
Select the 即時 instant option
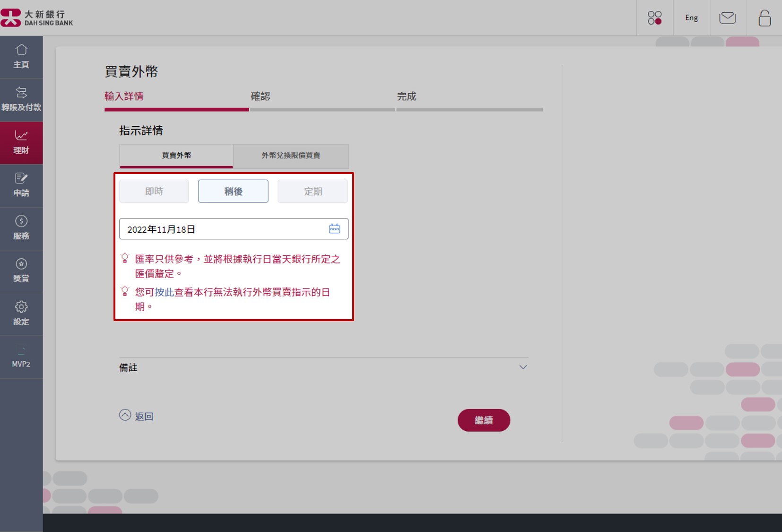154,192
